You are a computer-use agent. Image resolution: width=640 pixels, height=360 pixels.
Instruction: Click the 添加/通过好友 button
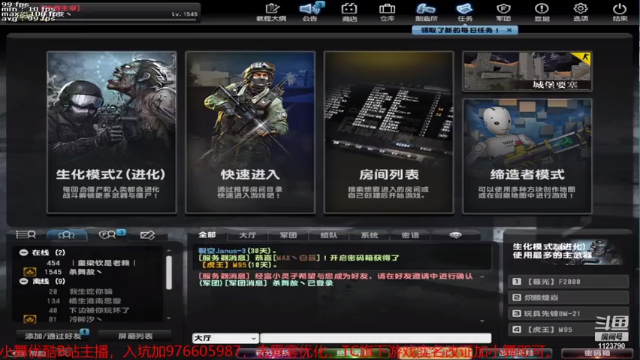[x=53, y=336]
